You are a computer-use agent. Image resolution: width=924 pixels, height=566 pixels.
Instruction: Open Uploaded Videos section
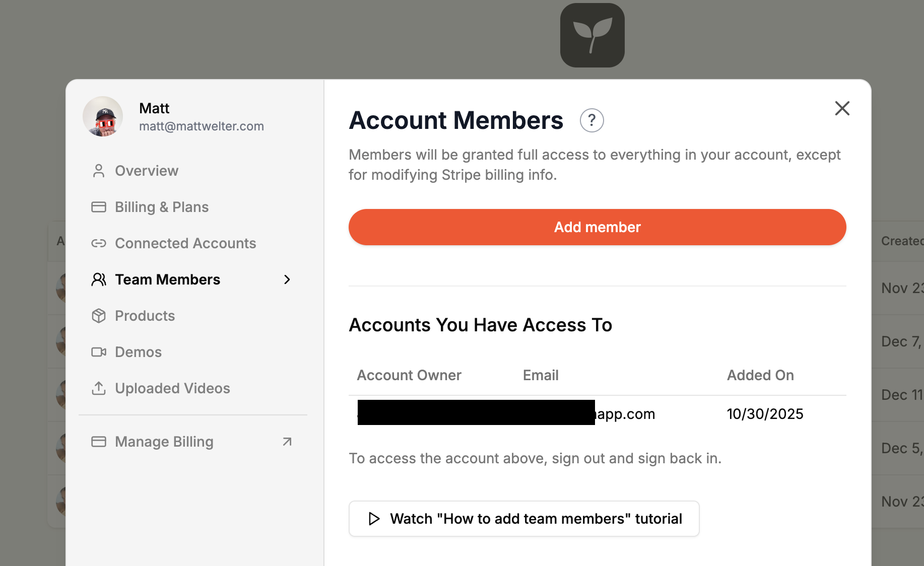click(172, 388)
